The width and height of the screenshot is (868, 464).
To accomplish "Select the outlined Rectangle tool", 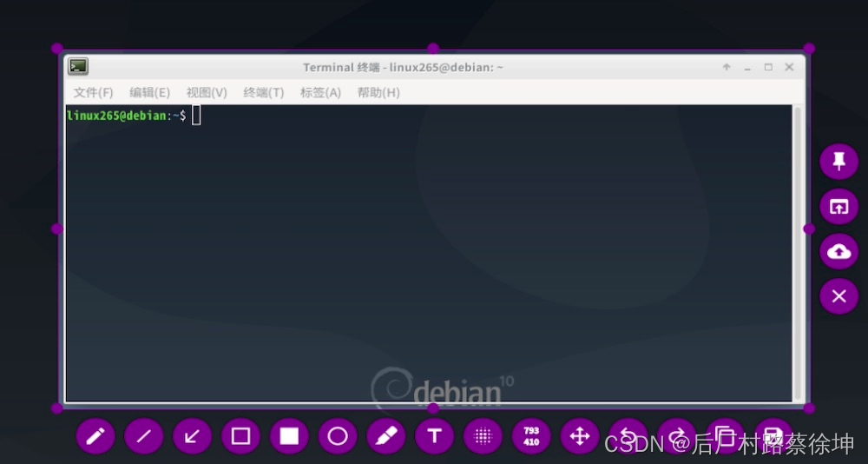I will [x=240, y=436].
